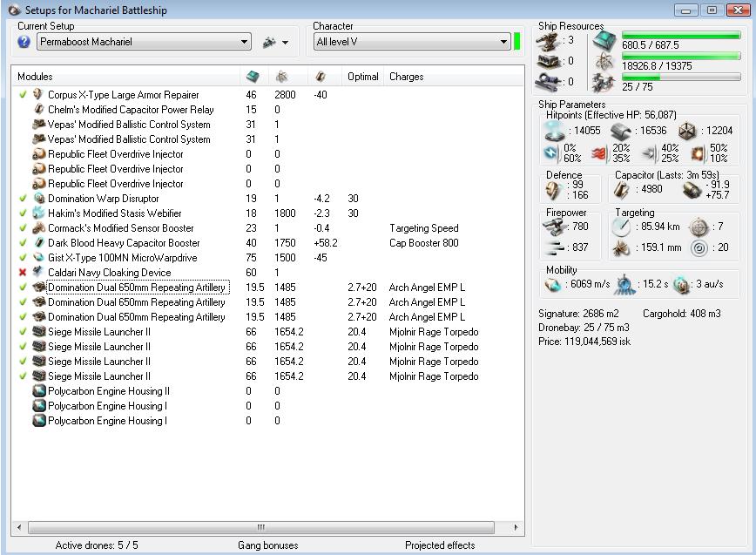Toggle Gist X-Type 100MN MicroWarpdrive checkmark

click(22, 258)
